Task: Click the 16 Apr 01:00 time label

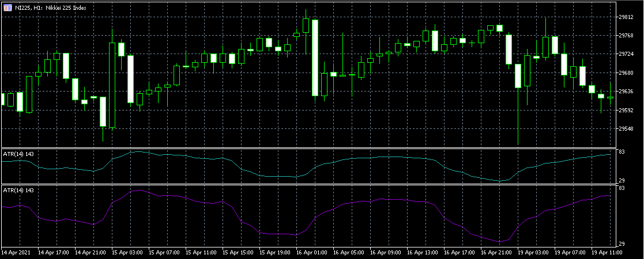Action: coord(311,253)
